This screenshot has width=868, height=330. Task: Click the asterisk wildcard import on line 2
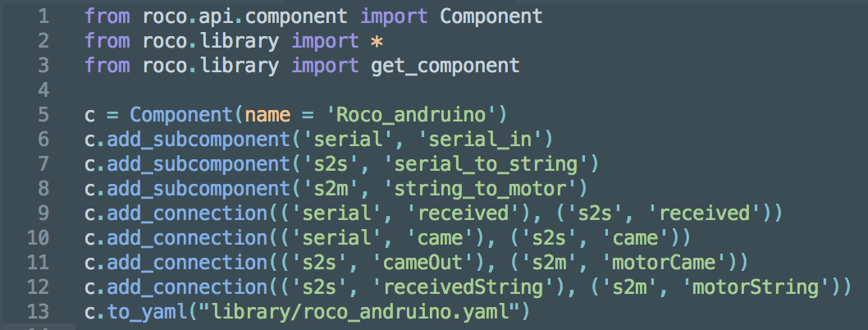[x=377, y=40]
